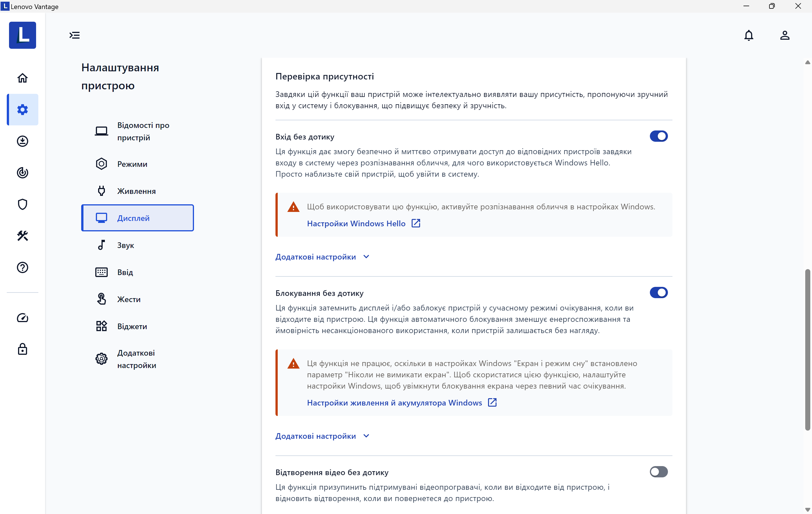Click the question mark help icon
The height and width of the screenshot is (514, 812).
coord(22,267)
